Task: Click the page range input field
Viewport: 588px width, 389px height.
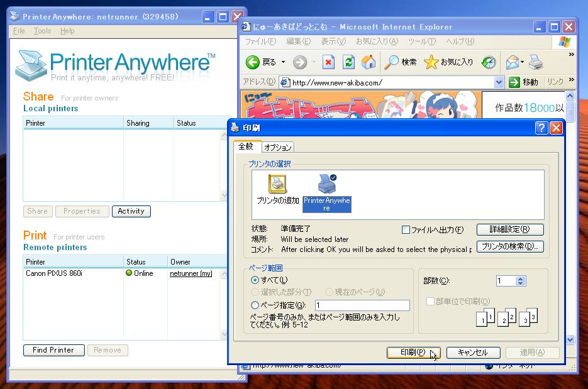Action: 363,305
